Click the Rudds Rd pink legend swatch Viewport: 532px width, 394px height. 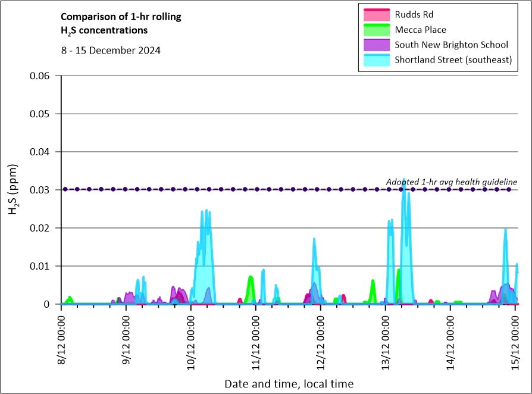(x=375, y=14)
